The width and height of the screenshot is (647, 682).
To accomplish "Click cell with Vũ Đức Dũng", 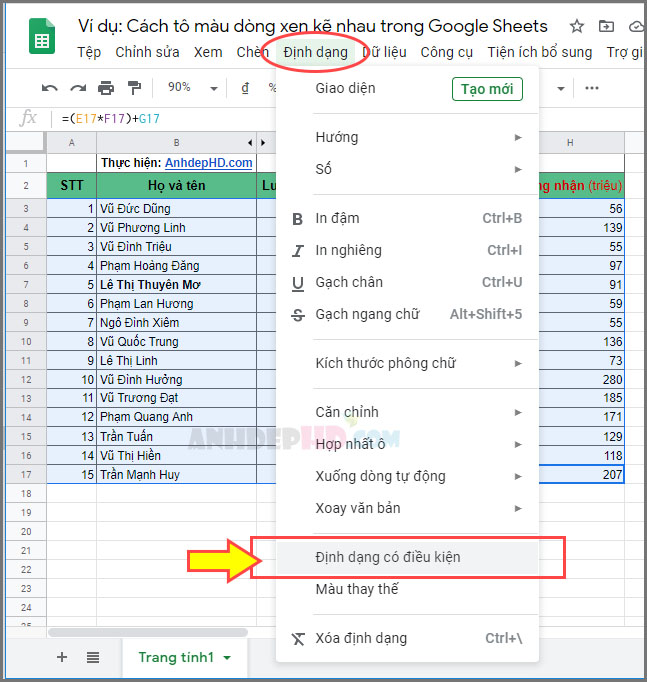I will [176, 208].
